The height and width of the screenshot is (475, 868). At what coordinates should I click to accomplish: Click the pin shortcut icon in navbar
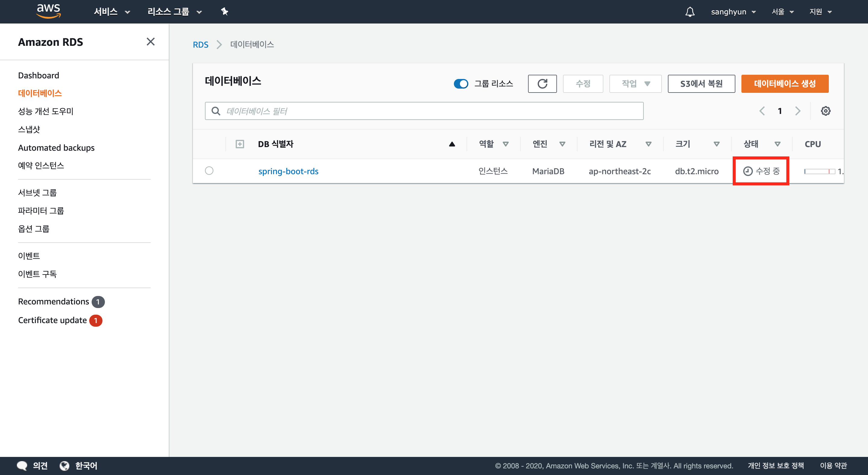point(225,12)
